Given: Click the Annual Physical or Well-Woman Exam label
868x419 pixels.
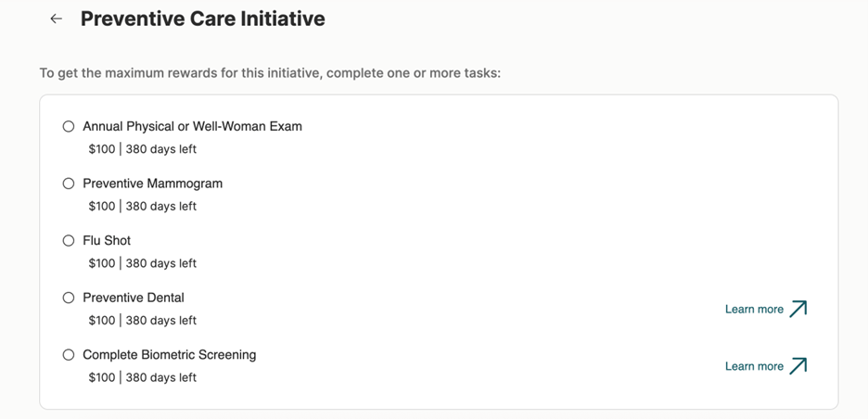Looking at the screenshot, I should point(192,126).
